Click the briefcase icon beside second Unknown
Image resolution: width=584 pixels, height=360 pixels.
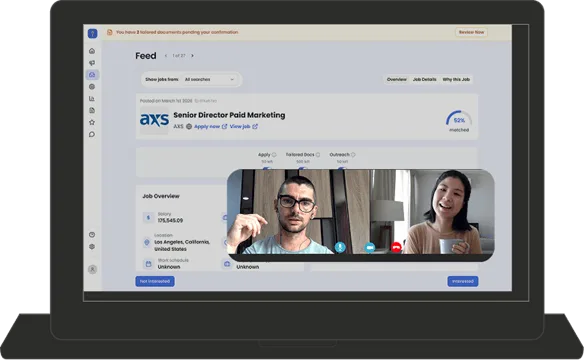227,264
